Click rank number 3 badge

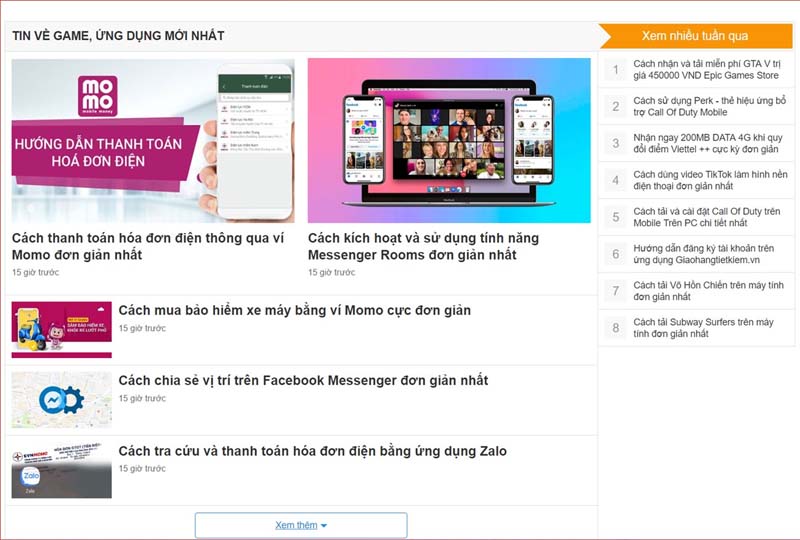point(616,143)
